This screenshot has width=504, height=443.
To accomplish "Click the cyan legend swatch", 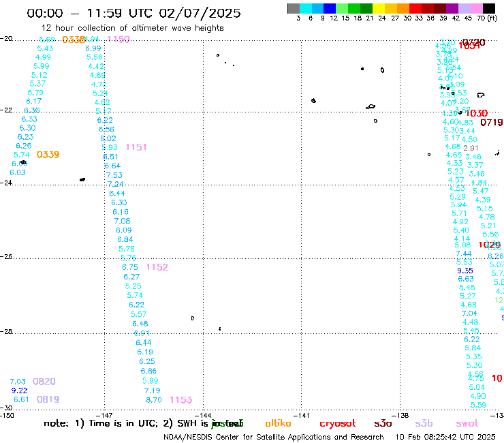I will point(306,8).
